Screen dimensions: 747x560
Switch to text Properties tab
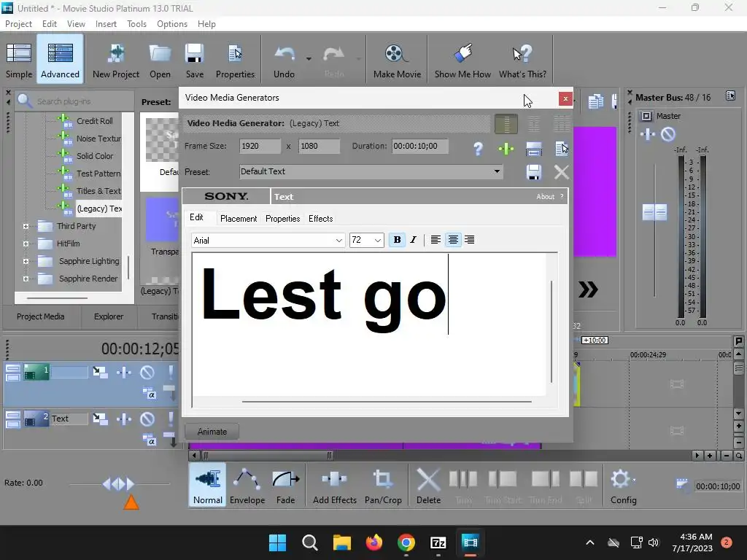click(x=282, y=219)
